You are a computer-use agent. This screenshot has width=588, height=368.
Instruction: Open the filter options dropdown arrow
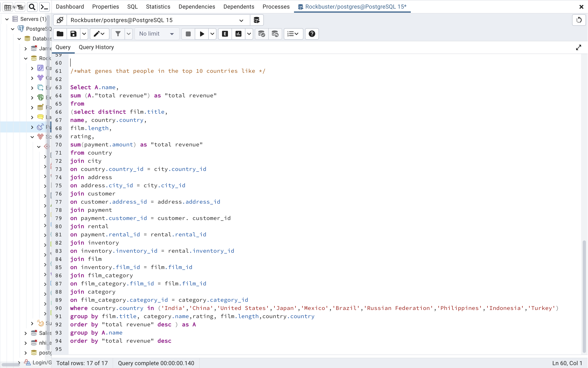pyautogui.click(x=129, y=34)
